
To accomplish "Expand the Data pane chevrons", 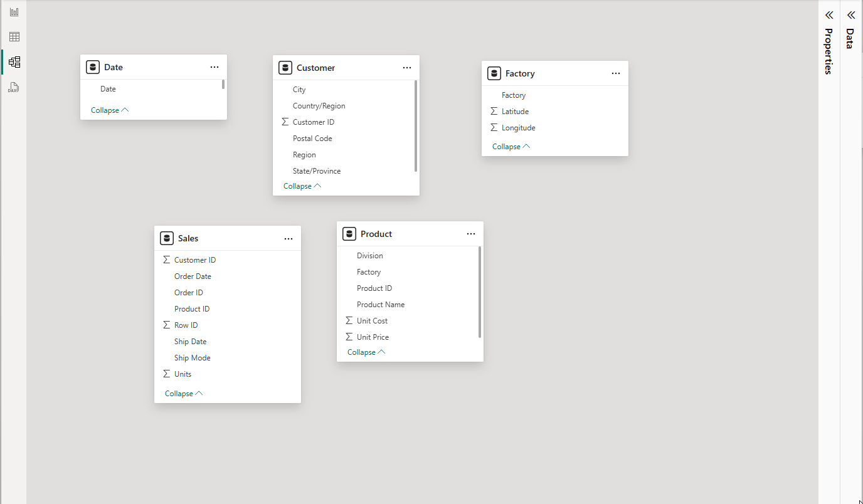I will coord(850,15).
